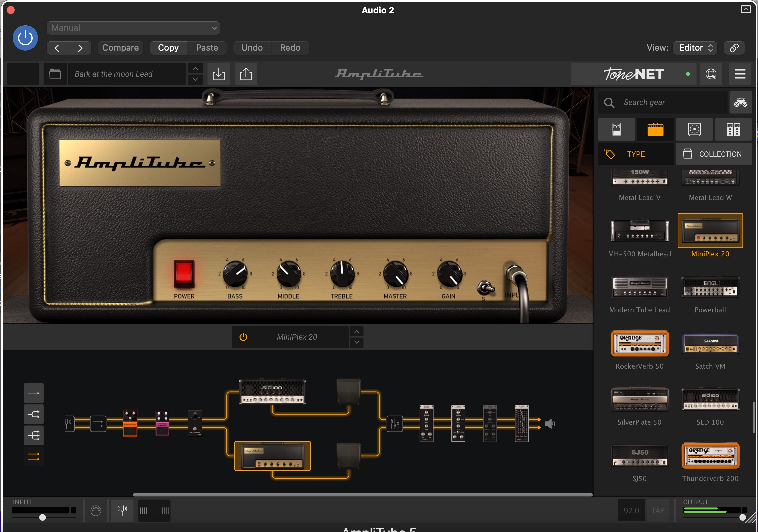The height and width of the screenshot is (532, 758).
Task: Switch to the TYPE tab
Action: [636, 154]
